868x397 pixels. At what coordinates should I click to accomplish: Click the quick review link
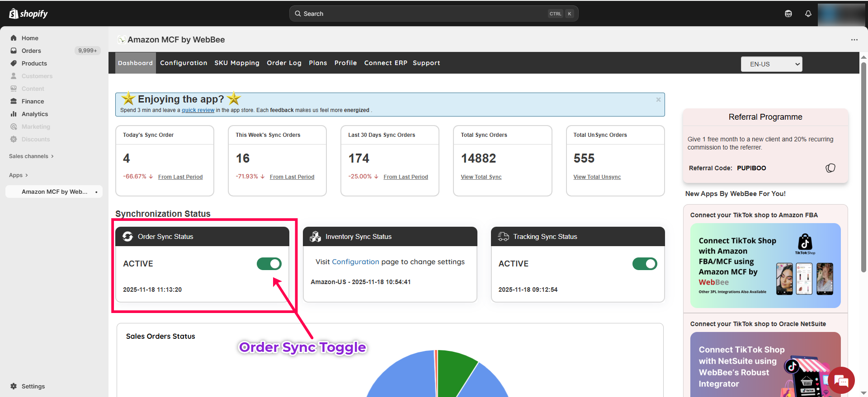click(x=198, y=110)
